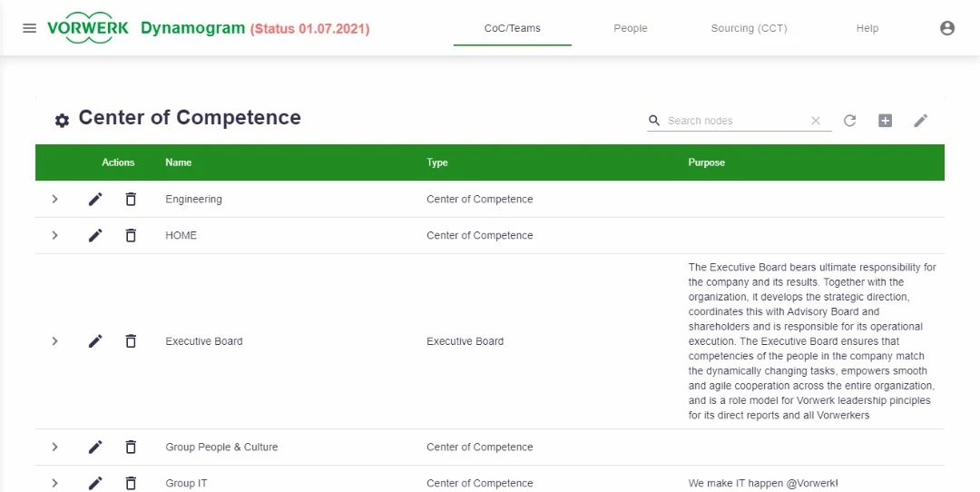This screenshot has height=492, width=980.
Task: Delete the Executive Board row
Action: [131, 341]
